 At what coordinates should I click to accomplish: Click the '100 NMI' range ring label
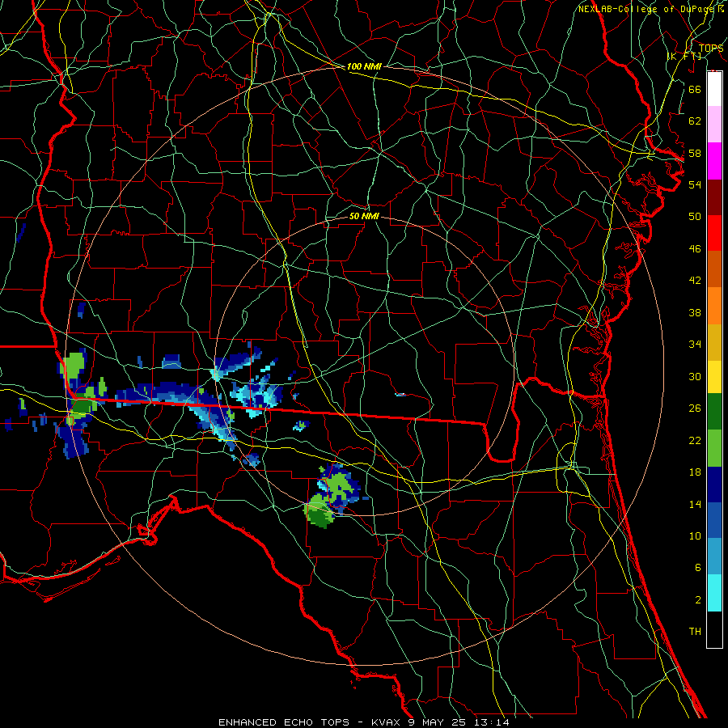(364, 66)
